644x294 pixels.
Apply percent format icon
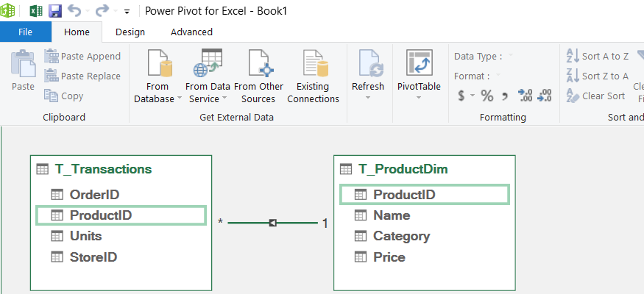487,96
